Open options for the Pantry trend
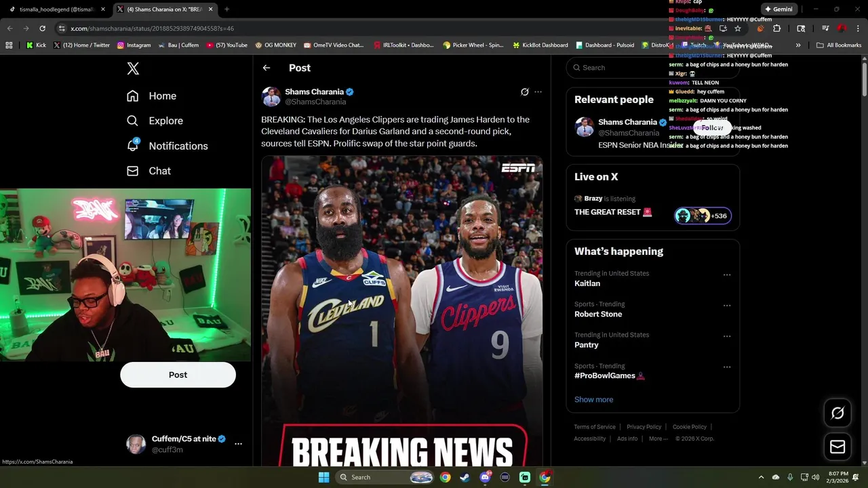The image size is (868, 488). (727, 336)
